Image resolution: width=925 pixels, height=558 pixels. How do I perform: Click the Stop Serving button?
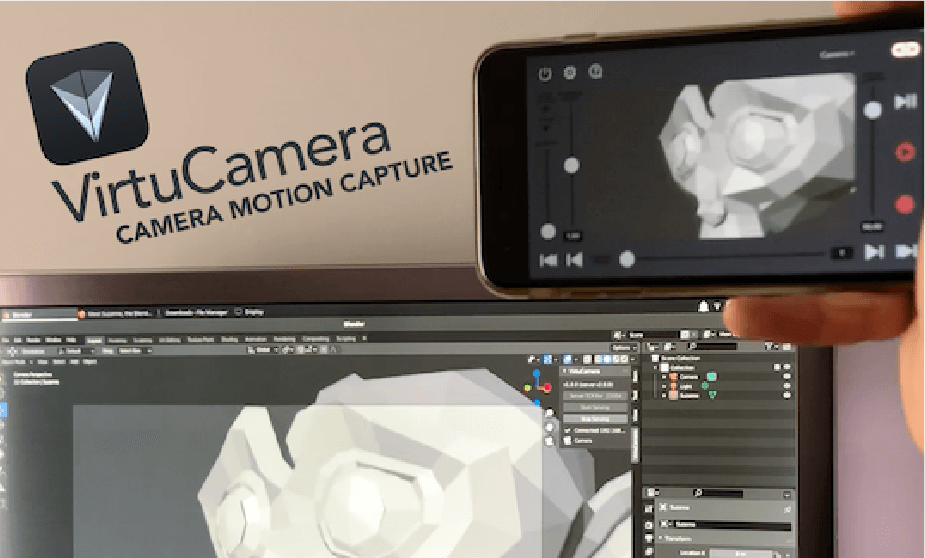point(595,419)
